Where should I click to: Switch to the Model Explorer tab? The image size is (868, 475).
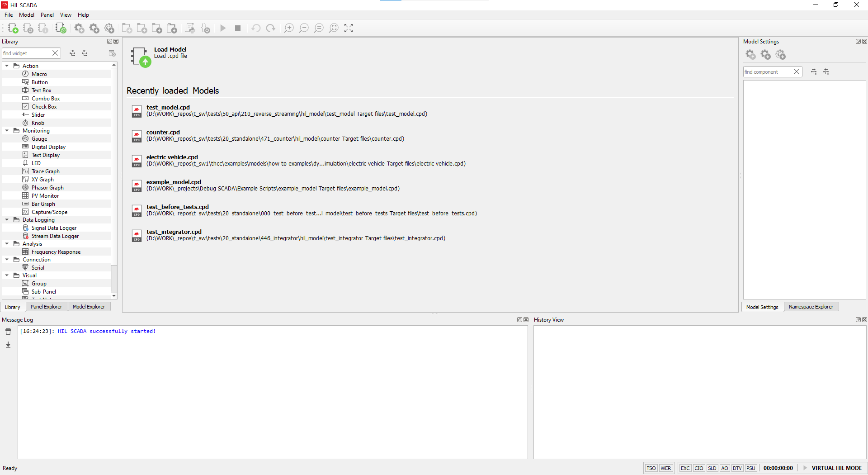pos(89,307)
